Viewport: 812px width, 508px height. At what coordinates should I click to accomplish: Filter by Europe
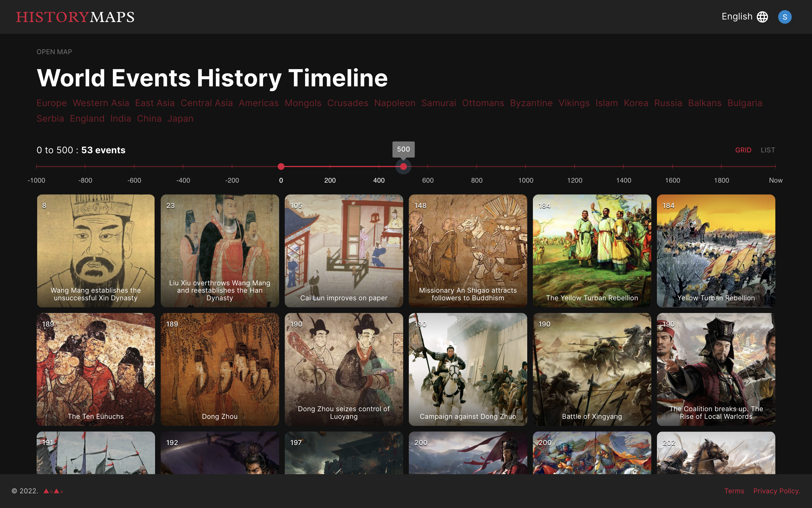(x=52, y=103)
